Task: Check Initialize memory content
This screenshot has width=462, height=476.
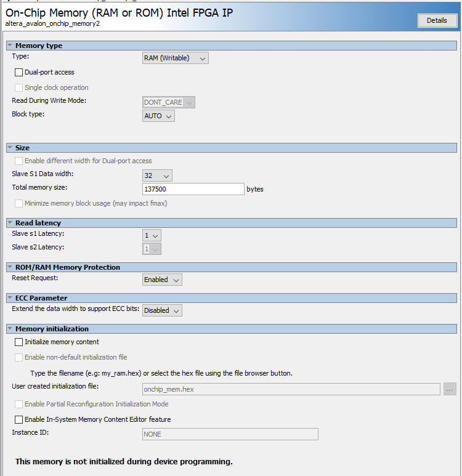Action: [x=19, y=342]
